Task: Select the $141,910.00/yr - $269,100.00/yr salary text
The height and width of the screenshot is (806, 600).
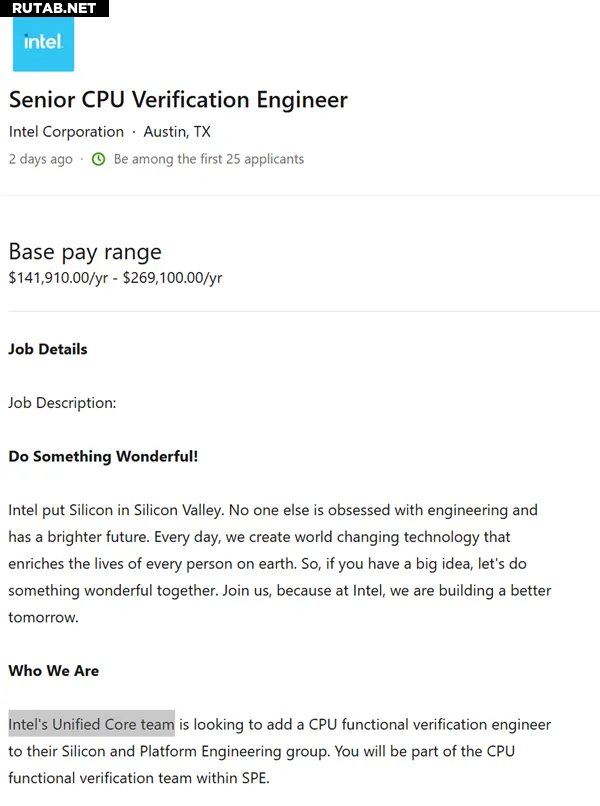Action: pyautogui.click(x=115, y=278)
